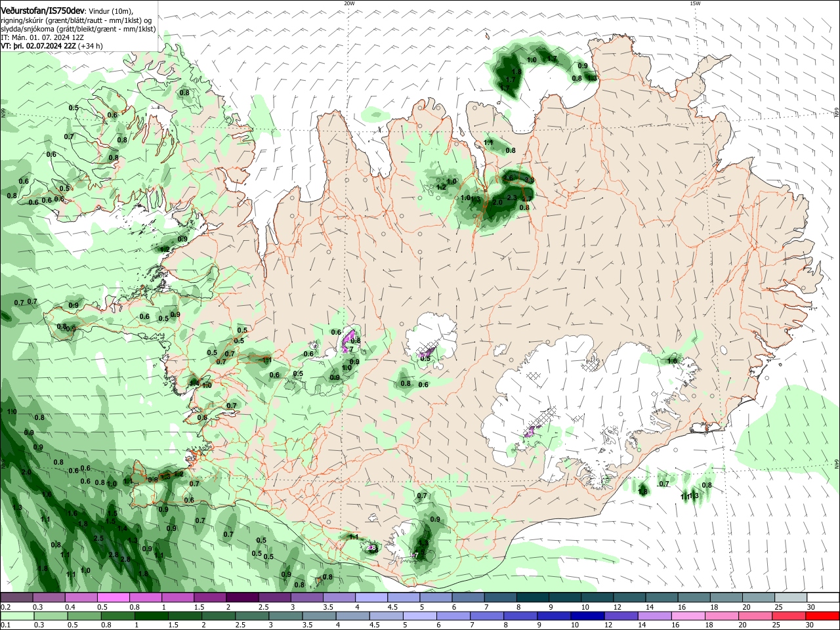
Task: Click the darkest purple swatch labeled 2 in the snow legend
Action: [242, 598]
